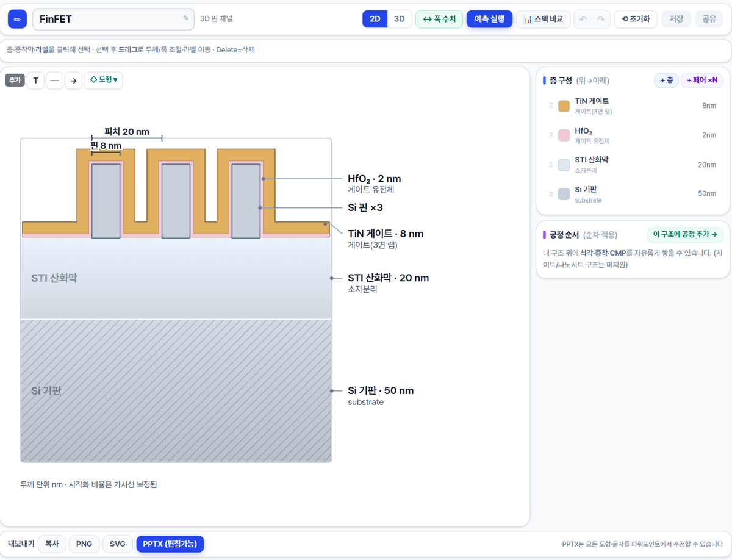Screen dimensions: 732x560
Task: Click the STI 산화막 · 20 nm diagram label
Action: [389, 278]
